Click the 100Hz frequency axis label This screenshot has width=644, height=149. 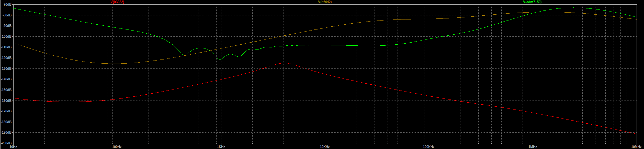pos(117,147)
